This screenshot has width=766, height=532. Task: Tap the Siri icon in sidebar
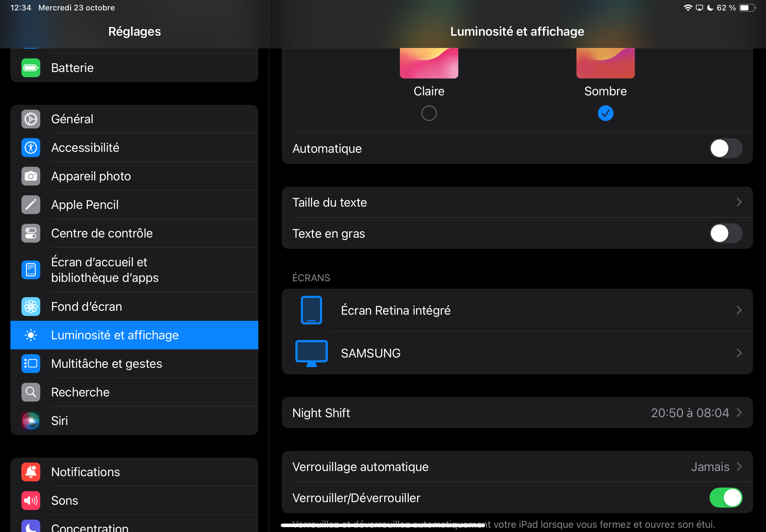pos(31,421)
